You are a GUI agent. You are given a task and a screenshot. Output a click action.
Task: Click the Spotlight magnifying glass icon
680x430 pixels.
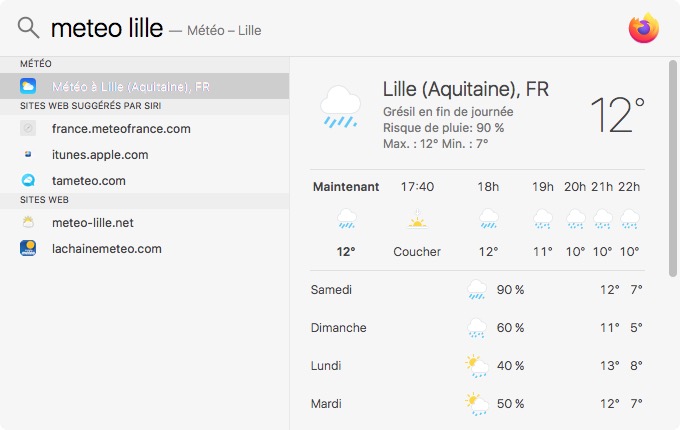point(29,29)
